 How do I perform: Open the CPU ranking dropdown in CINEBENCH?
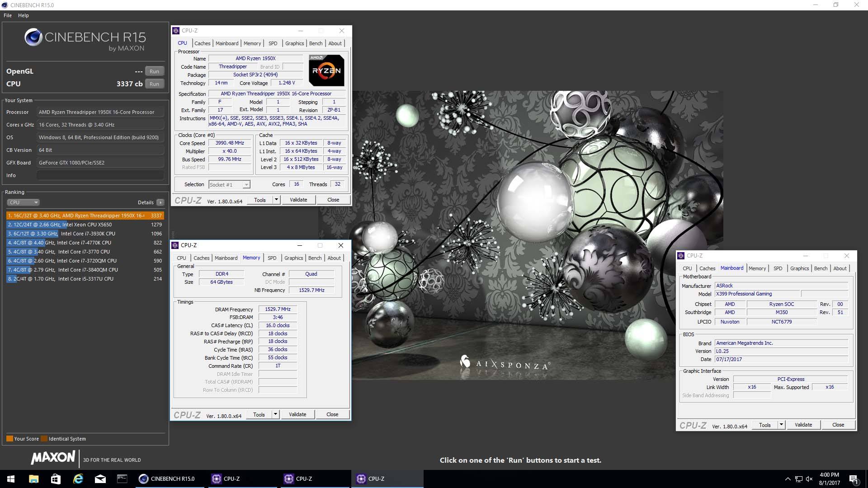[x=24, y=202]
